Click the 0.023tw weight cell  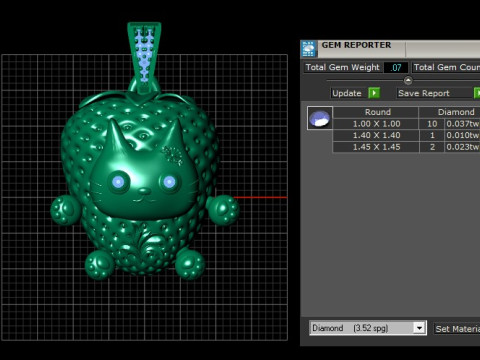tap(462, 147)
